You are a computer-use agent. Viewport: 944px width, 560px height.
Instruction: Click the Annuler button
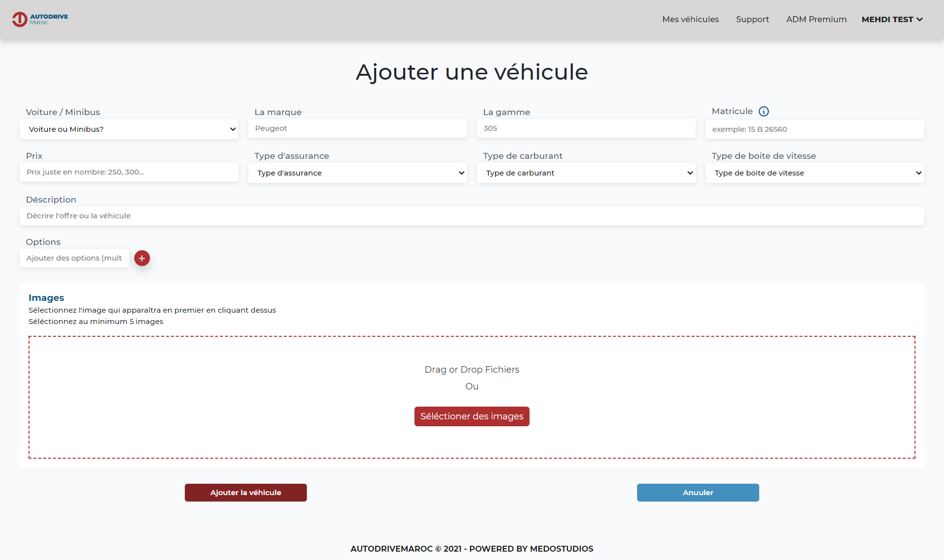698,492
